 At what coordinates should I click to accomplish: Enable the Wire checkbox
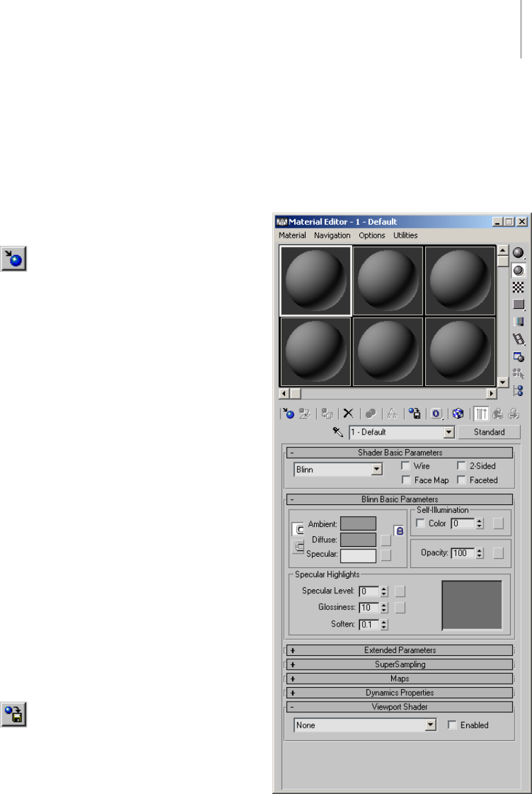[x=405, y=466]
